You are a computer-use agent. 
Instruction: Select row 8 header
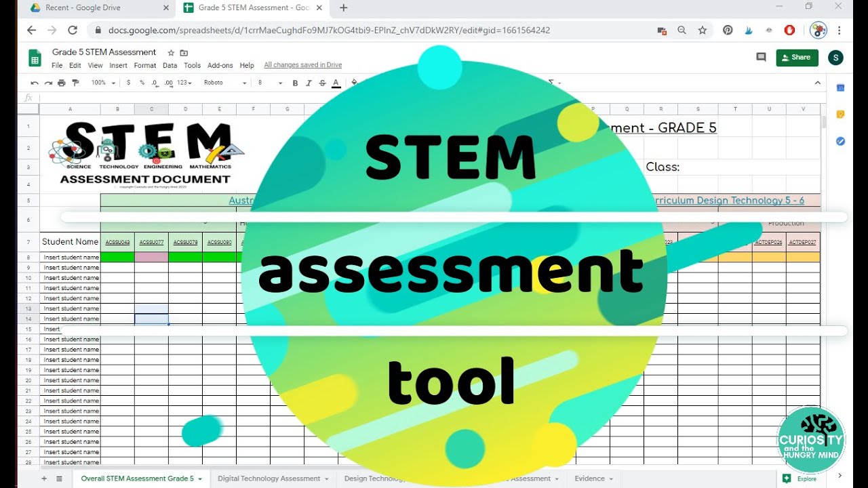[28, 258]
